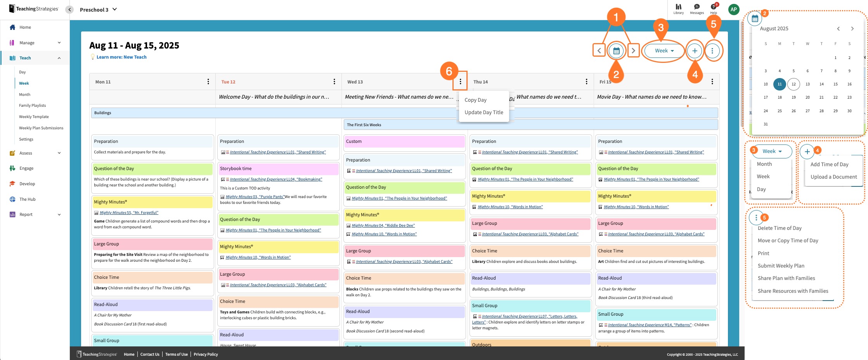Choose Update Day Title menu option
Viewport: 868px width, 360px height.
[483, 112]
